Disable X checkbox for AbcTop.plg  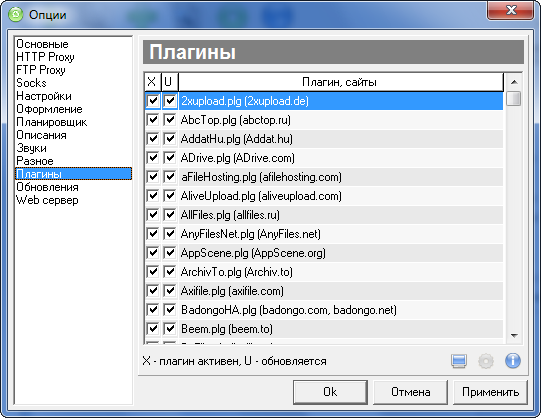coord(153,120)
